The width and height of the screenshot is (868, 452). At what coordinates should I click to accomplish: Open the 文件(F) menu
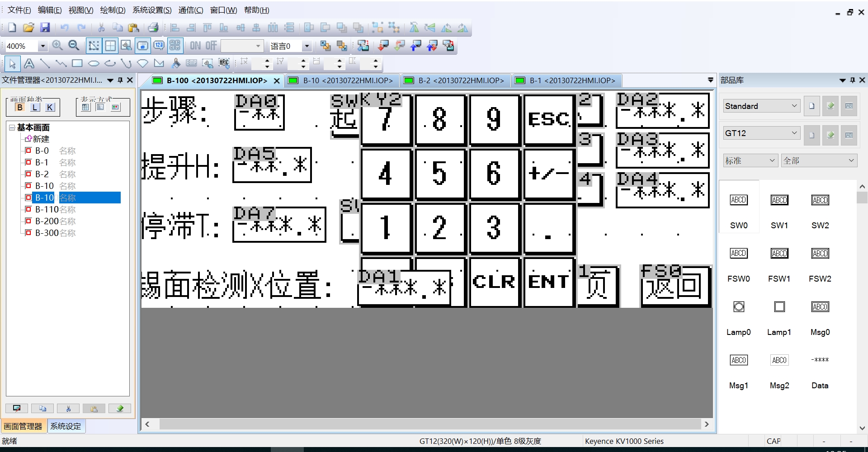tap(19, 10)
